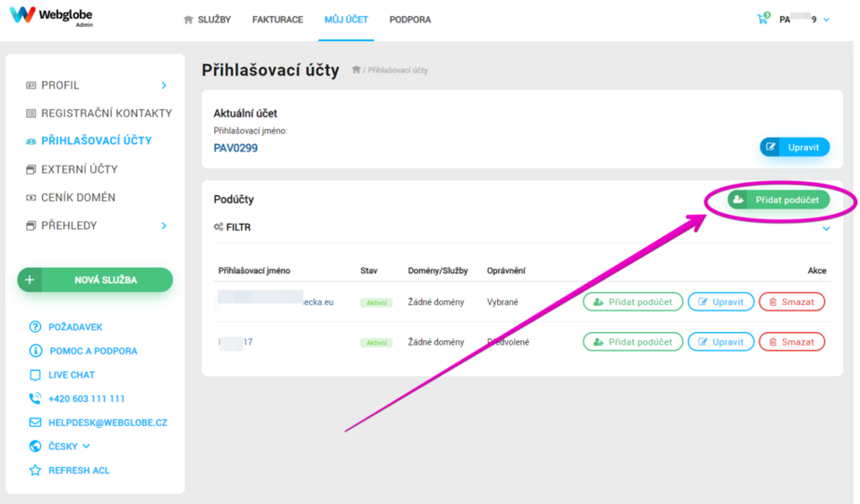Image resolution: width=860 pixels, height=504 pixels.
Task: Click the green Přidat podúčet button in the Podúčty header
Action: coord(778,200)
